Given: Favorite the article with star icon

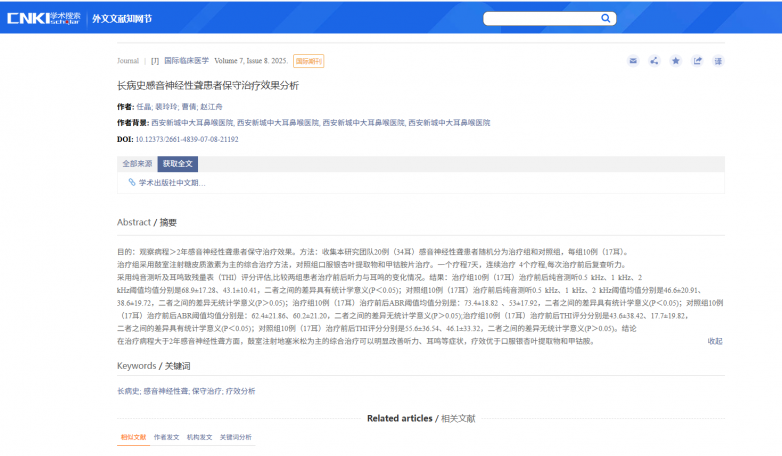Looking at the screenshot, I should (676, 61).
